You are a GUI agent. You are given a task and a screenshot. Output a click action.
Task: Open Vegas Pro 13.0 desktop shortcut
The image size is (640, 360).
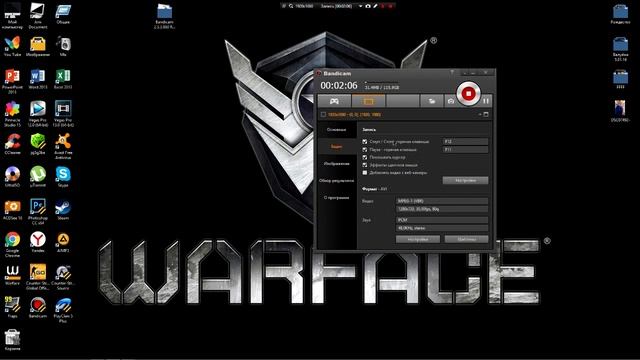[63, 114]
